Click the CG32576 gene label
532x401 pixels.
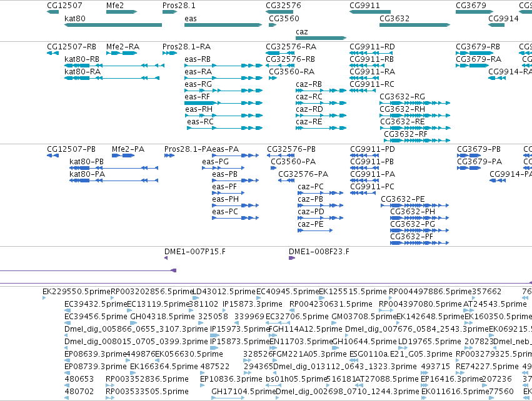[283, 6]
